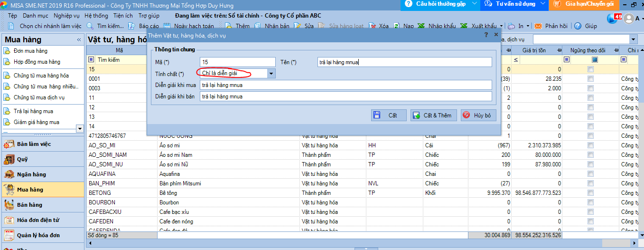Open the Trợ giúp menu
The image size is (644, 250).
click(149, 16)
